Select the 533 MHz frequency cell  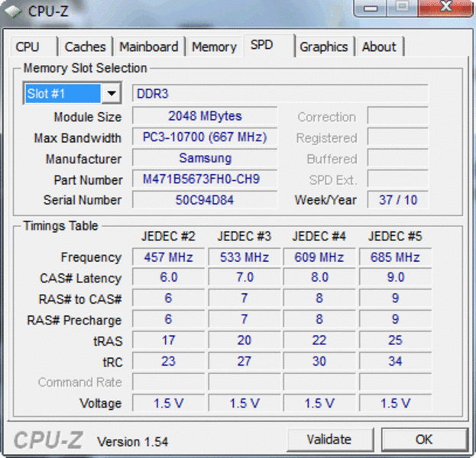(244, 257)
